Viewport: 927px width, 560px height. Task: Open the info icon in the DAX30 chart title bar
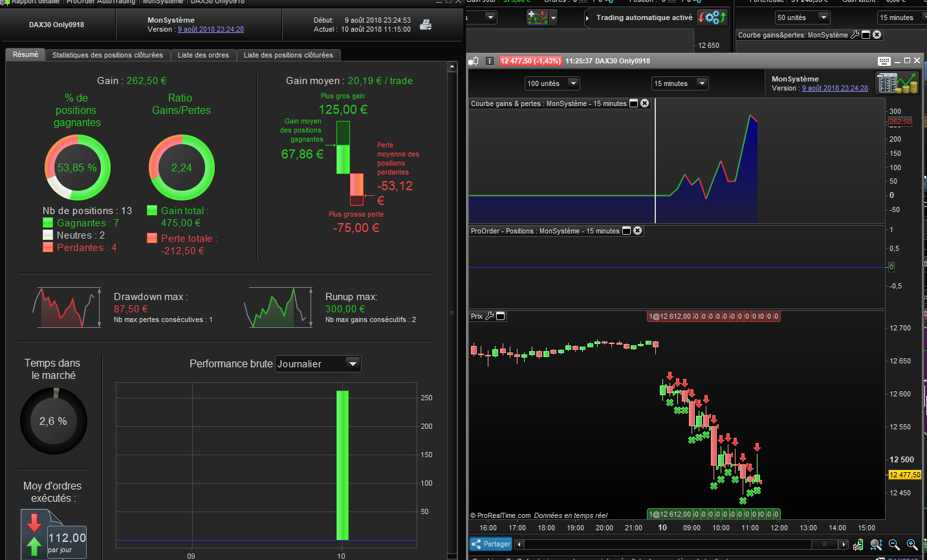pos(490,61)
